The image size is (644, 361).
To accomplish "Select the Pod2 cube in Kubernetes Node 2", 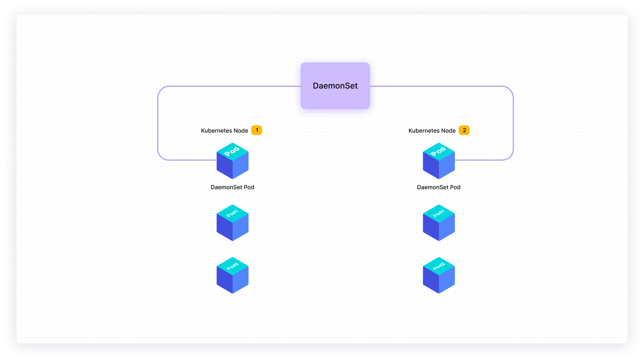I will point(439,276).
